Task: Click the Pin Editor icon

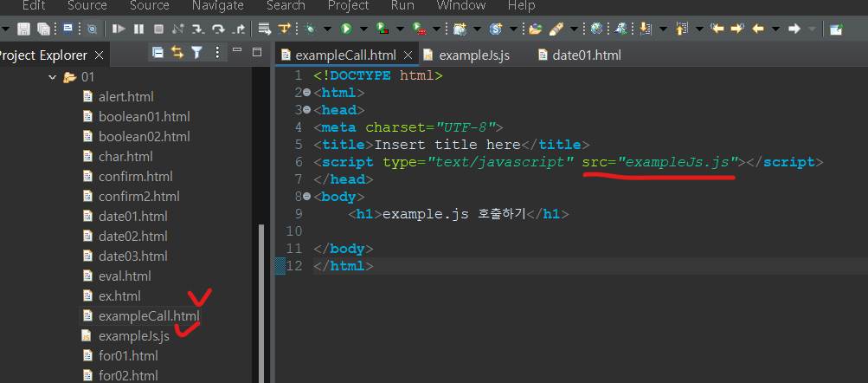Action: pyautogui.click(x=836, y=29)
